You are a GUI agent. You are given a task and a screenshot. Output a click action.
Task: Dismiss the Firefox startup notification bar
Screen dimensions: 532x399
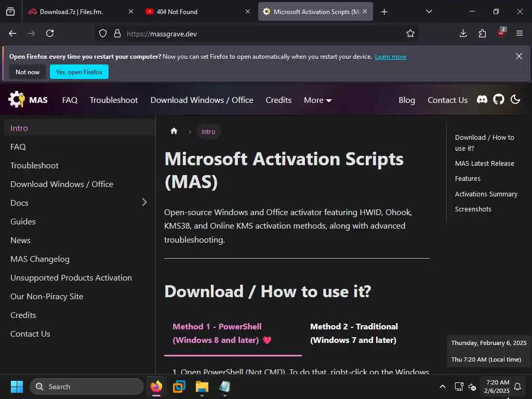519,56
